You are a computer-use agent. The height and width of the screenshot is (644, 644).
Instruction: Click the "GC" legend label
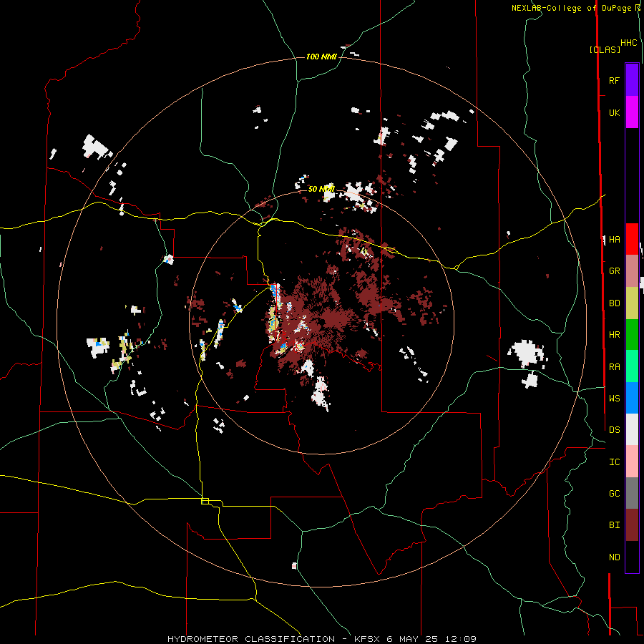click(615, 494)
